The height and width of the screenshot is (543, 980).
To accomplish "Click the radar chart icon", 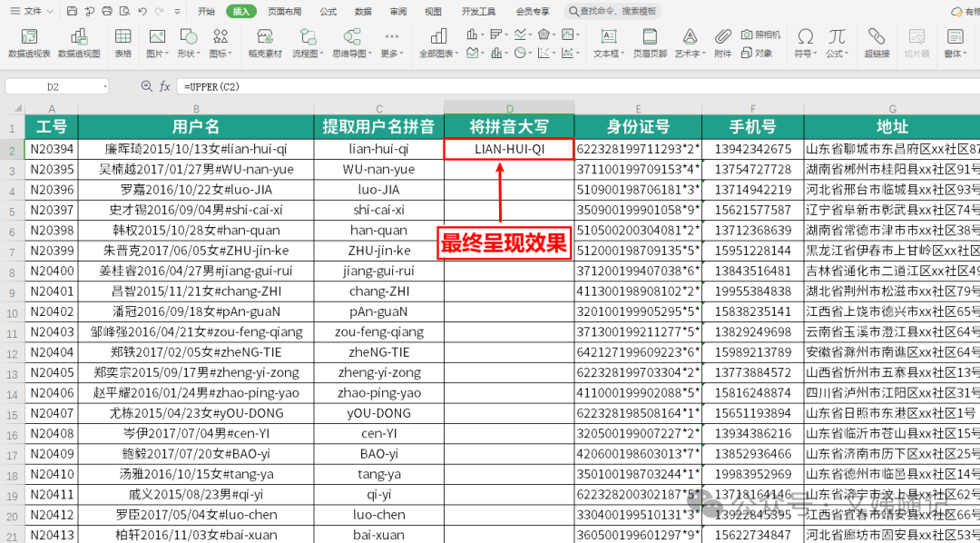I will click(x=544, y=34).
